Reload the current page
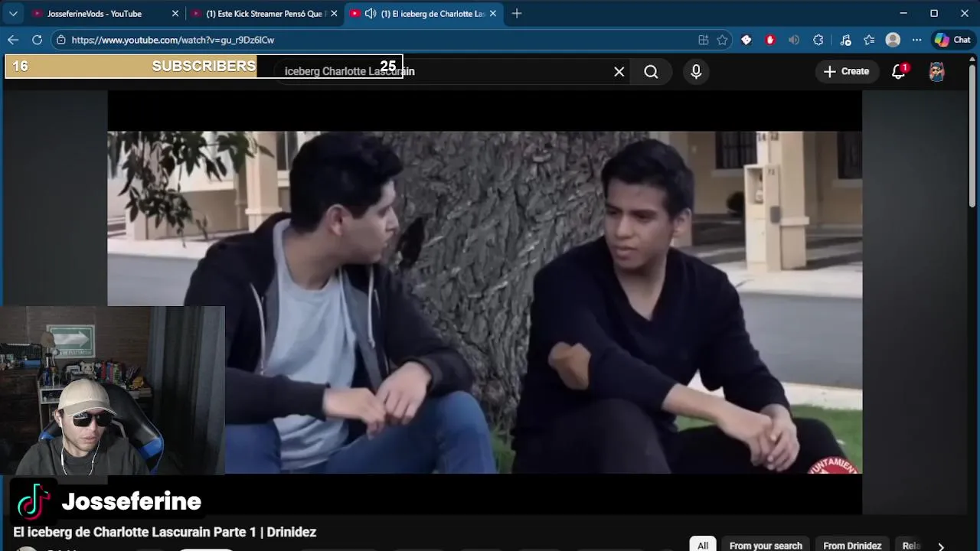Viewport: 980px width, 551px height. click(37, 40)
